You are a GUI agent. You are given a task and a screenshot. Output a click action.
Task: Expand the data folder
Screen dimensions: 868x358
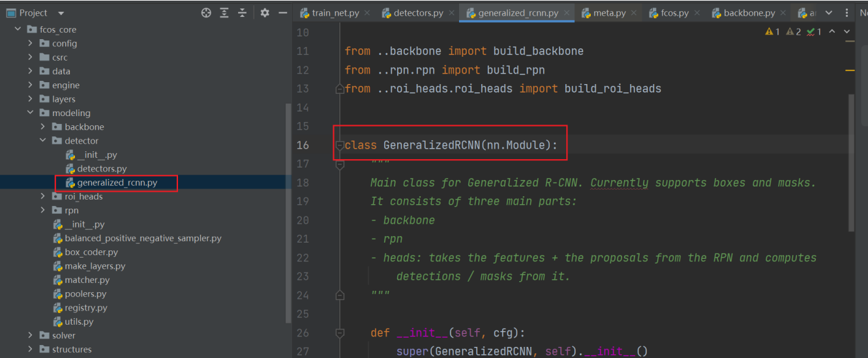[30, 71]
